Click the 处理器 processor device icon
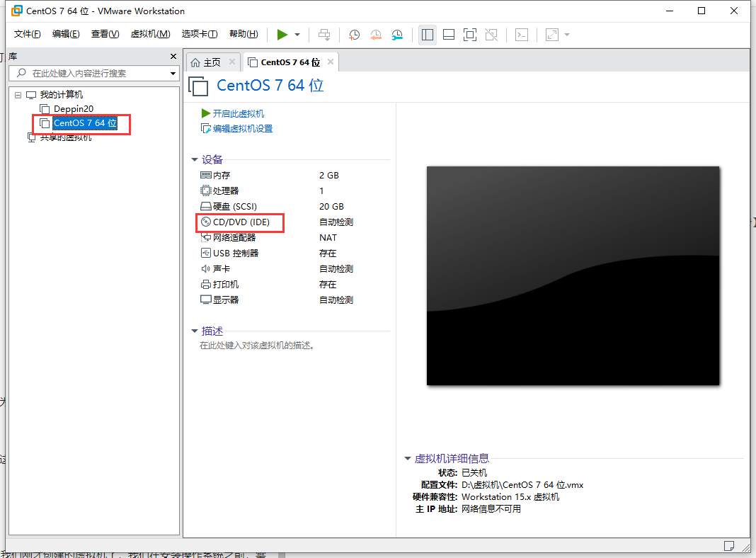This screenshot has width=756, height=558. (206, 190)
